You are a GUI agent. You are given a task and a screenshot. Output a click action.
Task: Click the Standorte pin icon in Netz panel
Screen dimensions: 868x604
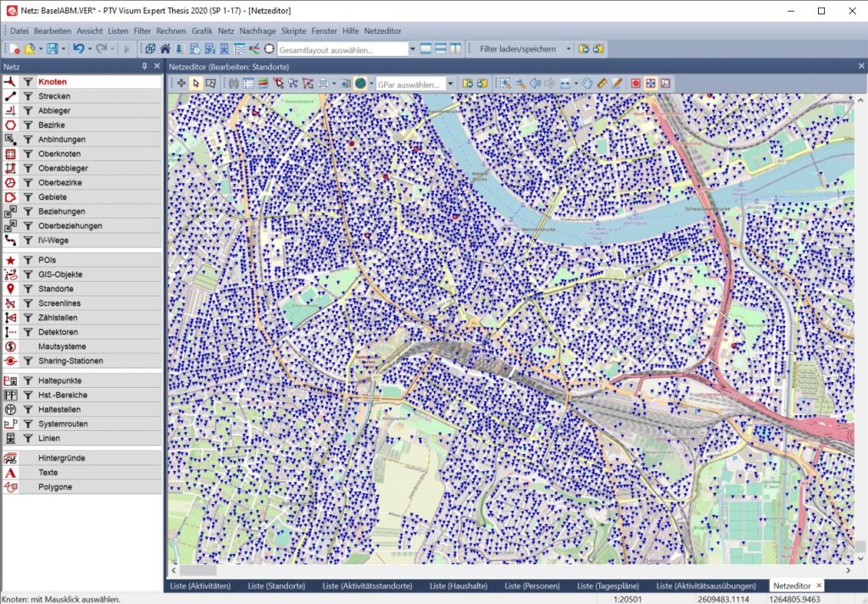pyautogui.click(x=10, y=289)
